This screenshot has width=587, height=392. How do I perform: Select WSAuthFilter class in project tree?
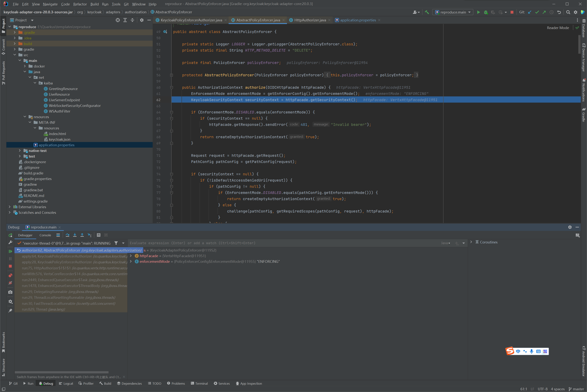coord(59,111)
